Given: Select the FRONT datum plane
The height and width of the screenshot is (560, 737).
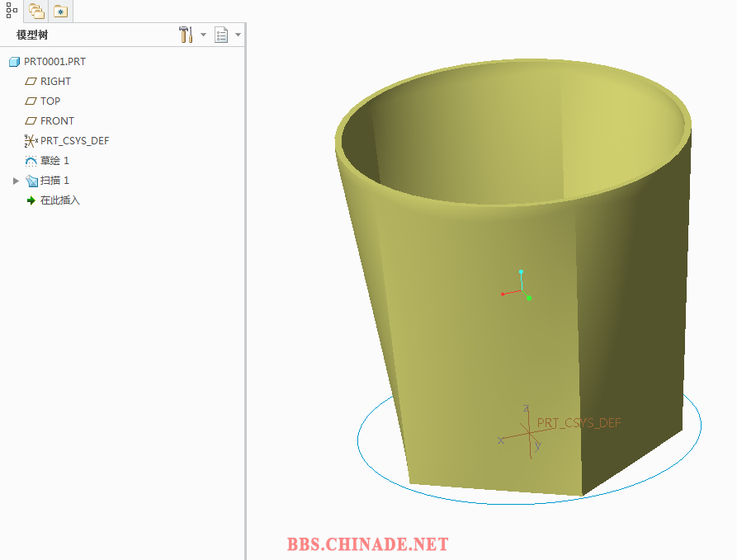Looking at the screenshot, I should point(57,121).
